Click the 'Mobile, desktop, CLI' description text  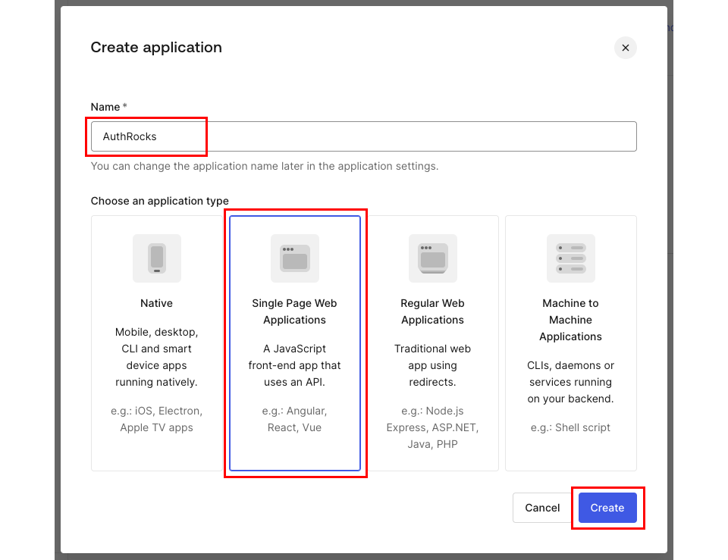157,357
